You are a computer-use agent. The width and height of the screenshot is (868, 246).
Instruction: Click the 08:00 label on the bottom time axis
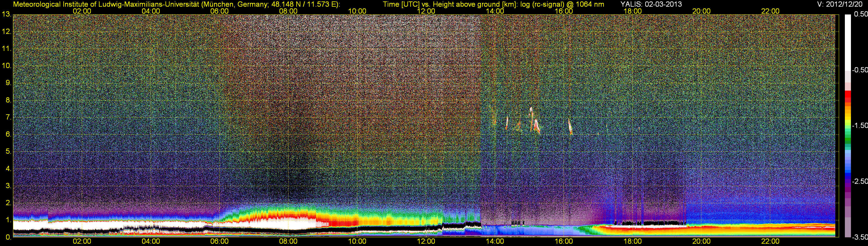pyautogui.click(x=288, y=241)
